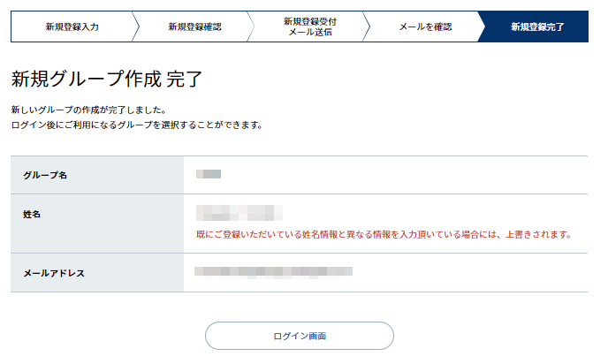This screenshot has width=608, height=364.
Task: Click the 新規グループ作成 完了 heading
Action: pos(107,79)
